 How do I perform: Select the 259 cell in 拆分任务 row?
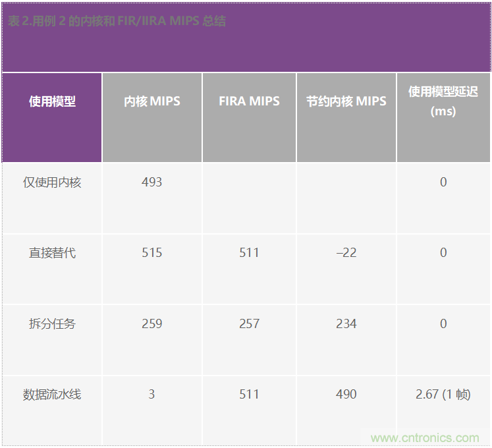click(152, 324)
